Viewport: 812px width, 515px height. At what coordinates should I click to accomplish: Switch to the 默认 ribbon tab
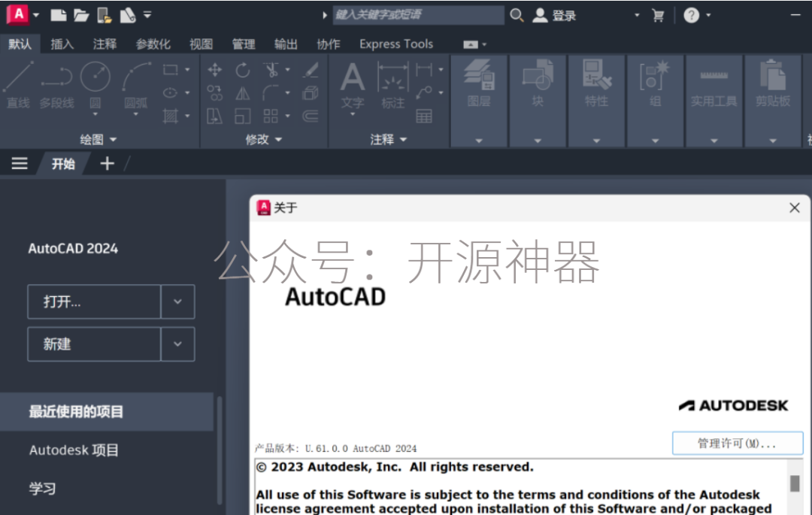click(x=20, y=44)
